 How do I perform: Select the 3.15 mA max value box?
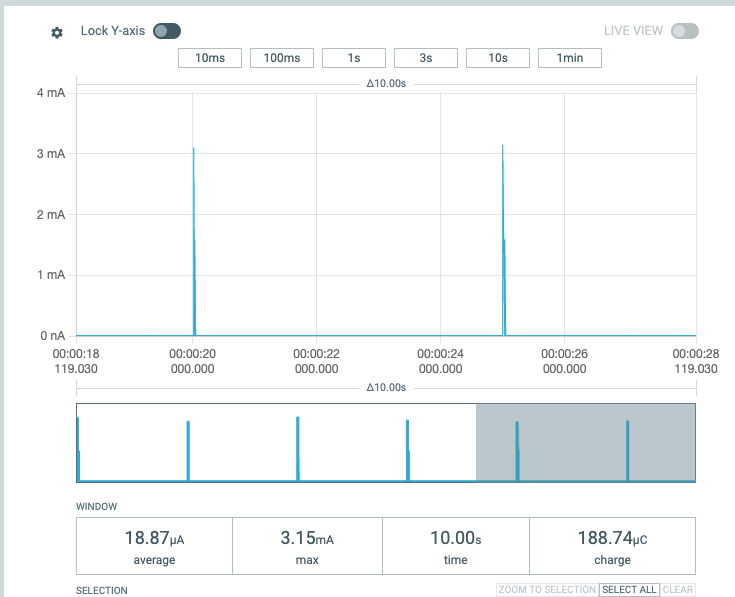[307, 547]
